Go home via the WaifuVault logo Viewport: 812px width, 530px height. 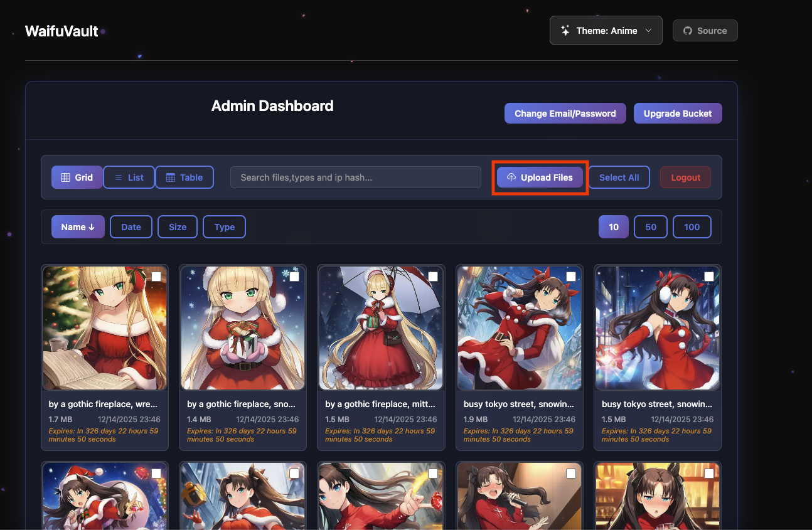pos(61,31)
